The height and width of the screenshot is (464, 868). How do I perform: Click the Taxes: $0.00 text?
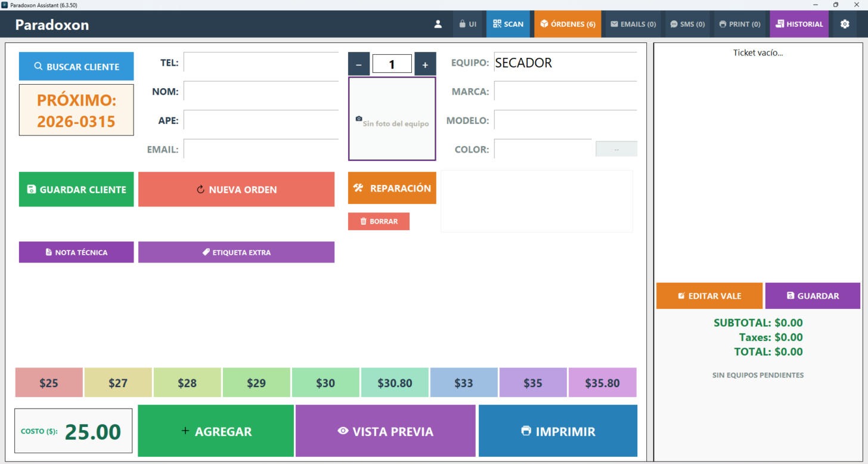(x=771, y=337)
